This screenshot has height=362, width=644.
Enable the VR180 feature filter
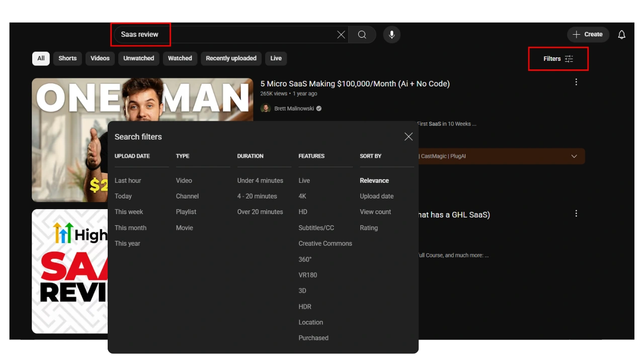coord(308,275)
